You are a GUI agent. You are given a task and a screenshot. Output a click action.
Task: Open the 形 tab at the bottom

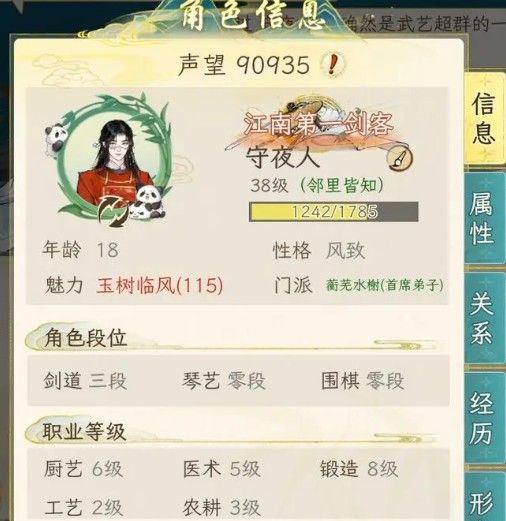[484, 497]
